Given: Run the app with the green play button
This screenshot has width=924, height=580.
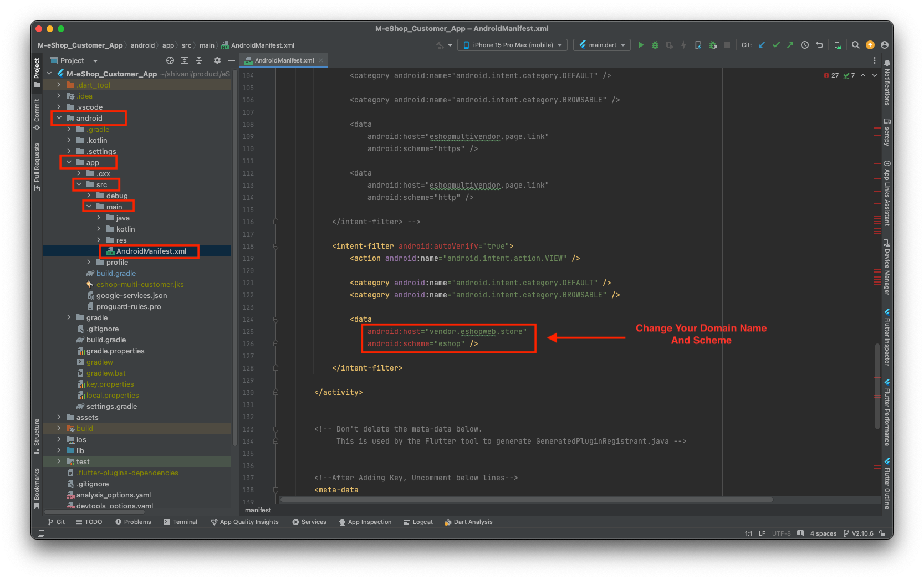Looking at the screenshot, I should [x=641, y=45].
